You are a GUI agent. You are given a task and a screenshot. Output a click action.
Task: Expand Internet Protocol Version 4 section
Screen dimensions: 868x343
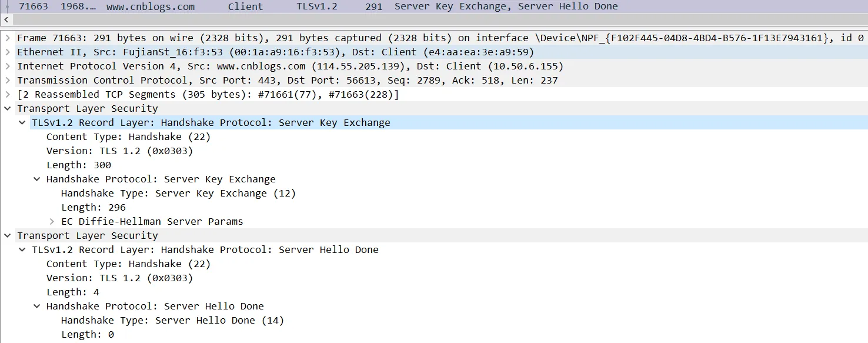(x=8, y=66)
